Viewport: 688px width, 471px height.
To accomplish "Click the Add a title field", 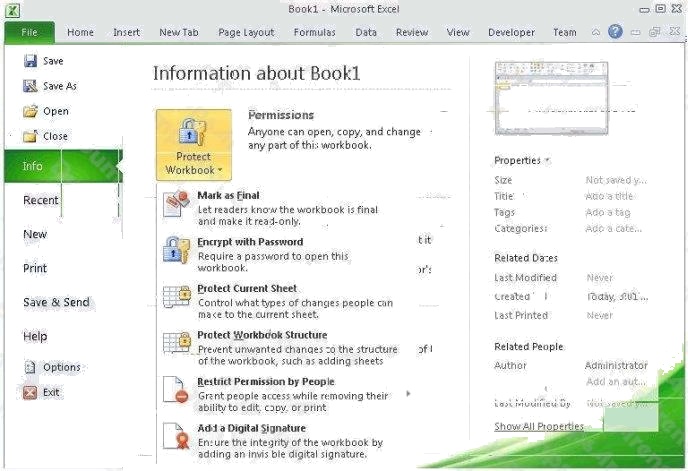I will click(609, 196).
